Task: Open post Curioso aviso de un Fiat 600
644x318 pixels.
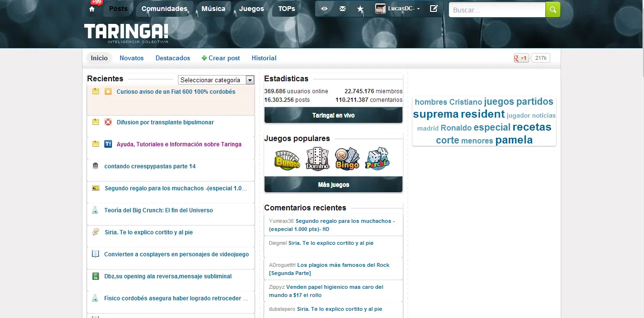Action: (176, 91)
